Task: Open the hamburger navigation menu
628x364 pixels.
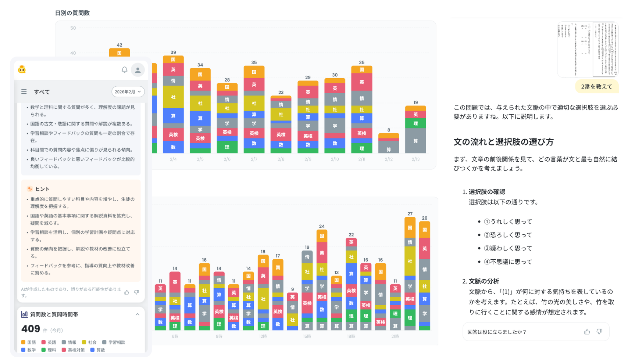Action: click(x=24, y=92)
